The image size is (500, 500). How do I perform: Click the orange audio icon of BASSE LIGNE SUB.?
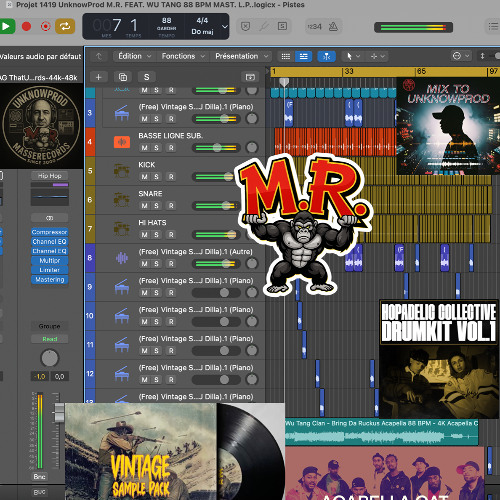(x=122, y=142)
